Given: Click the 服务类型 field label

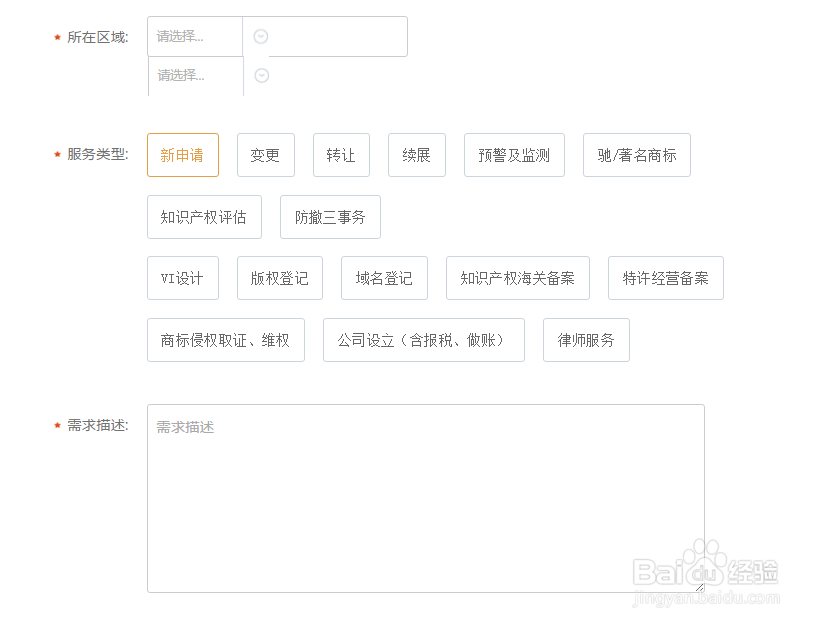Looking at the screenshot, I should 97,154.
